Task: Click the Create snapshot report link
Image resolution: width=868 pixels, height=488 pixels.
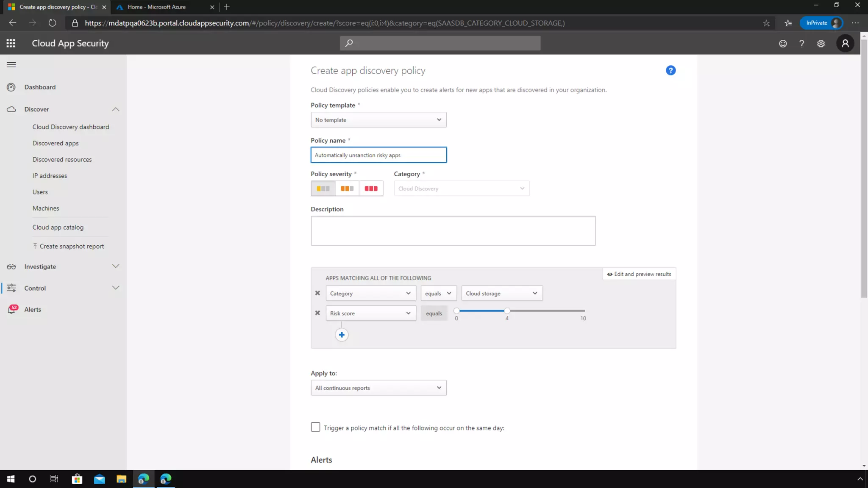Action: pyautogui.click(x=71, y=246)
